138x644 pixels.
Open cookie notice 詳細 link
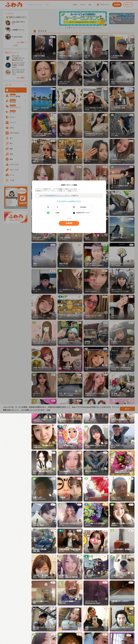click(x=48, y=410)
